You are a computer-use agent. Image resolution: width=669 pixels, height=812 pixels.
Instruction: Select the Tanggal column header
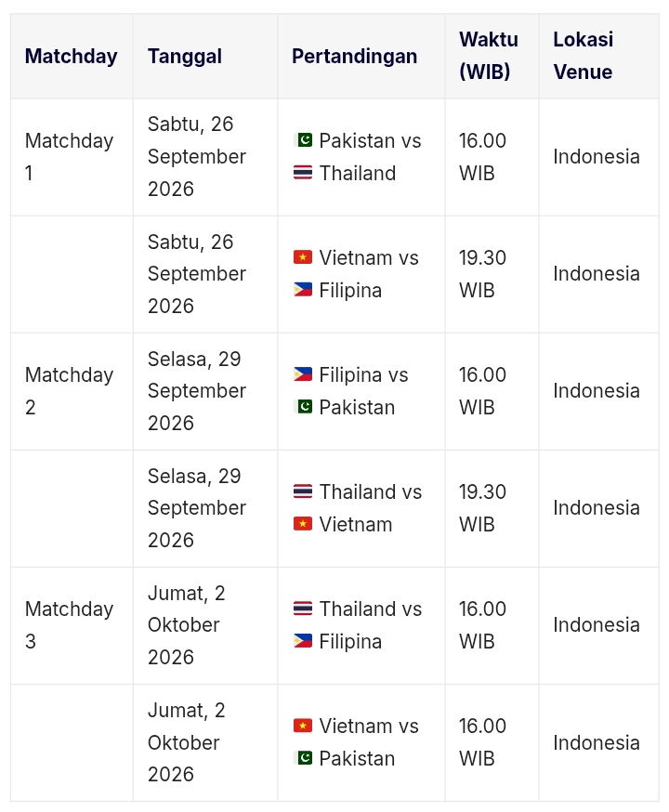(205, 56)
